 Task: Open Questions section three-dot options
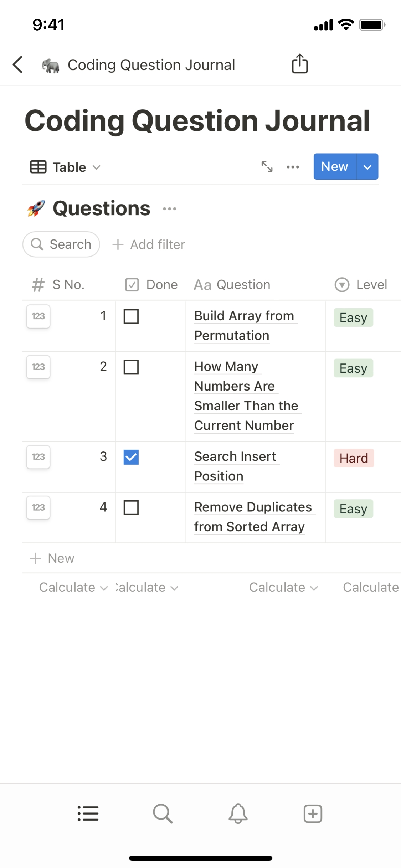169,209
